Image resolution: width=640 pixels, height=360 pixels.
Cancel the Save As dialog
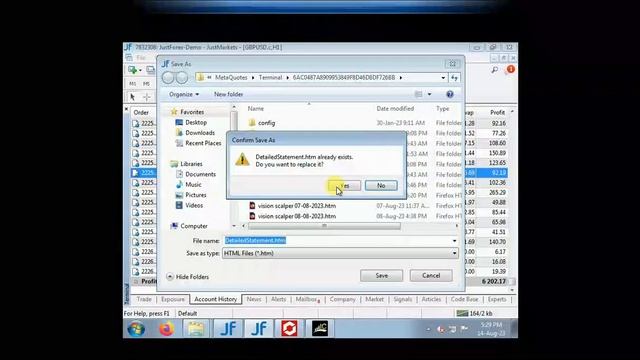(431, 276)
